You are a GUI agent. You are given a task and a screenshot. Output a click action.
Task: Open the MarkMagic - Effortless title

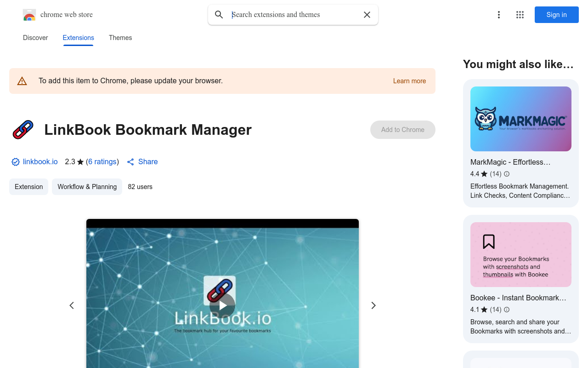pos(510,162)
